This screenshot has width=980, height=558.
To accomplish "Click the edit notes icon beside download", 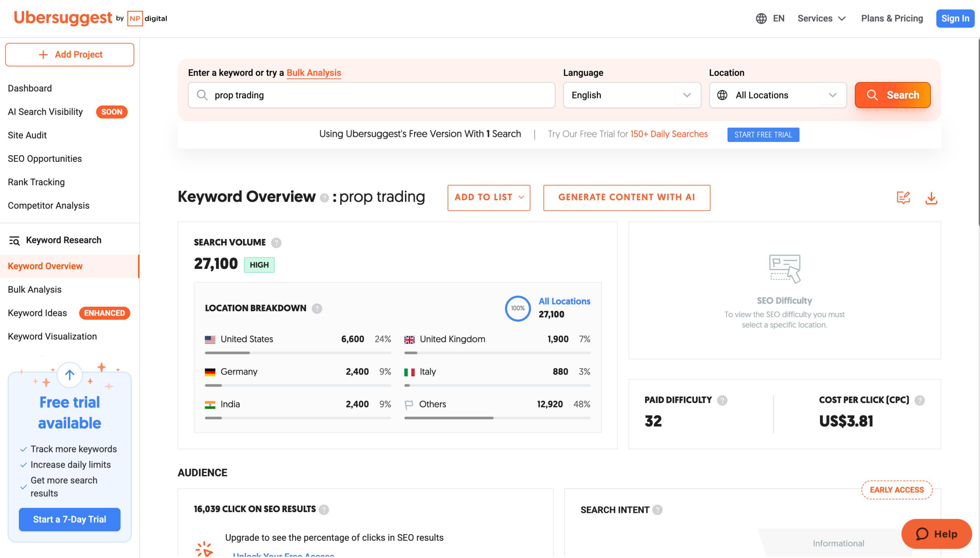I will click(903, 198).
